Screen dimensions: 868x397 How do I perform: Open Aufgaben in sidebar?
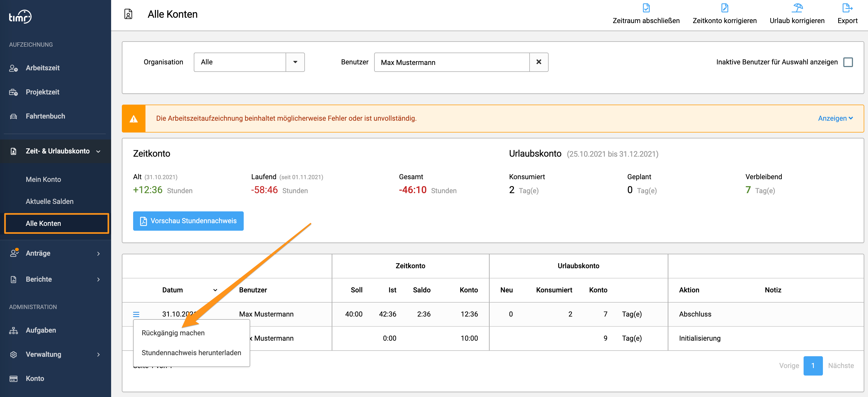[41, 330]
